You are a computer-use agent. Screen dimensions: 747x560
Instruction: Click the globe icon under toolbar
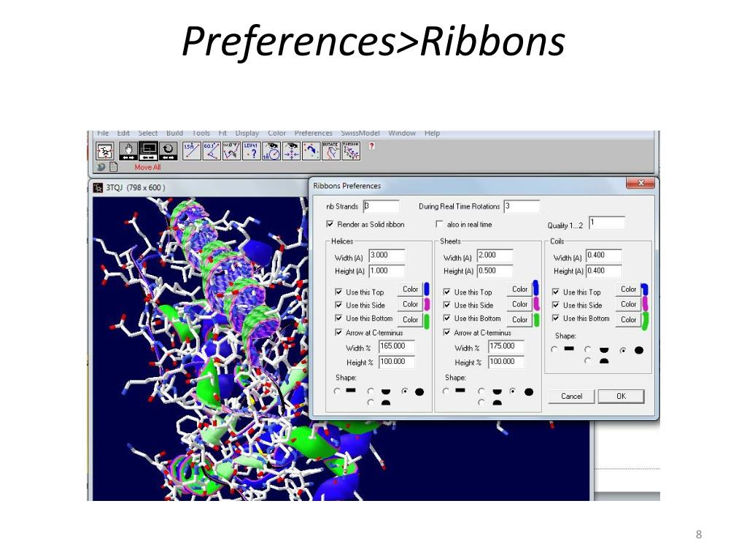[x=101, y=167]
